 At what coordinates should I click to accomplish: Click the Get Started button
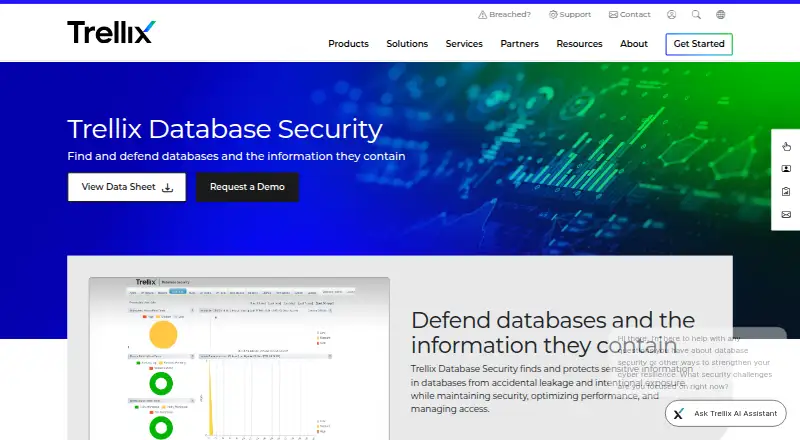[x=699, y=44]
